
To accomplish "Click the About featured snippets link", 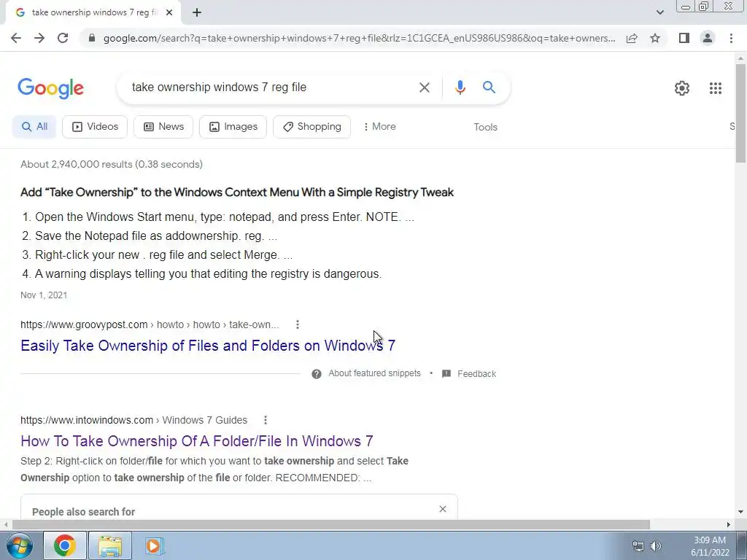I will (x=374, y=373).
